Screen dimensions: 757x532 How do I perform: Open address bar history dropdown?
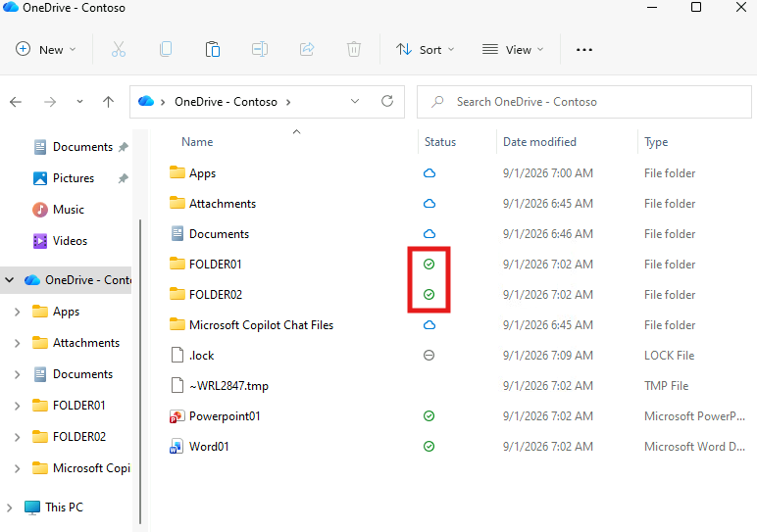click(355, 101)
